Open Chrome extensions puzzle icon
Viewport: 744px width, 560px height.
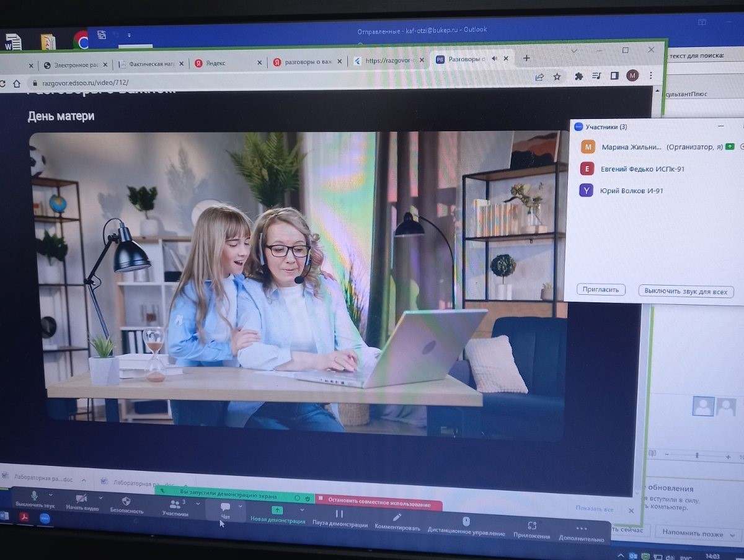pyautogui.click(x=579, y=76)
